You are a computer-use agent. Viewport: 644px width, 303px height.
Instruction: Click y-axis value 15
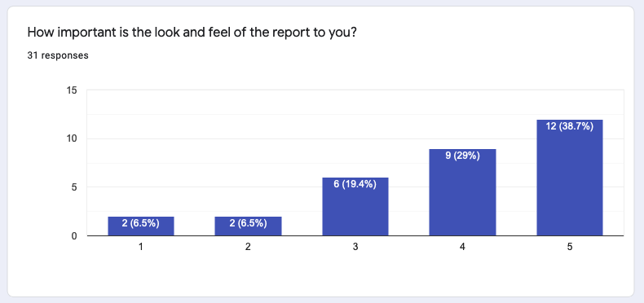(x=72, y=90)
